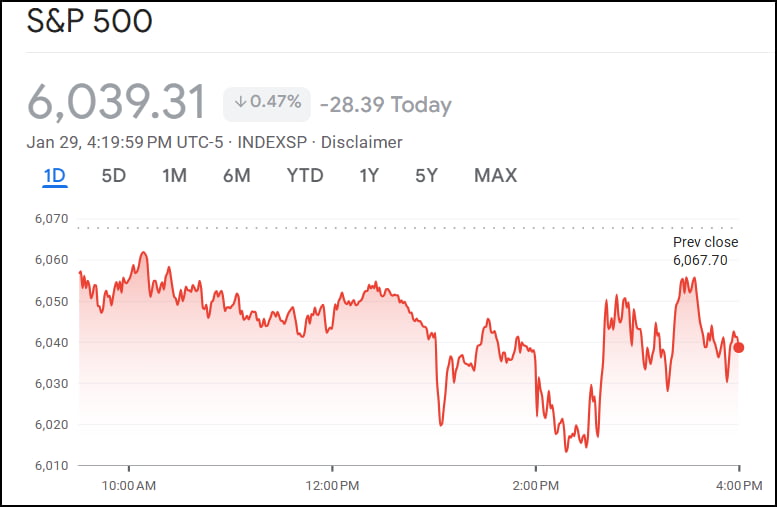This screenshot has width=777, height=507.
Task: Click the 10:00 AM axis label
Action: coord(130,486)
